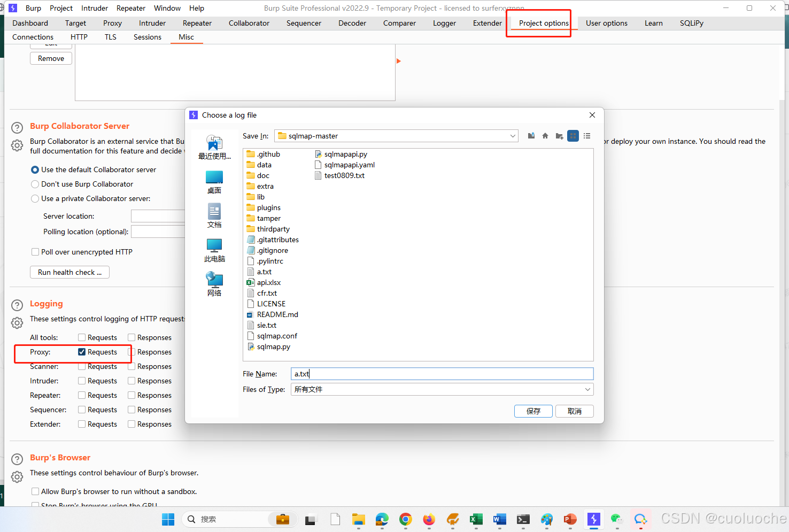Click the 保存 (Save) button

(533, 411)
